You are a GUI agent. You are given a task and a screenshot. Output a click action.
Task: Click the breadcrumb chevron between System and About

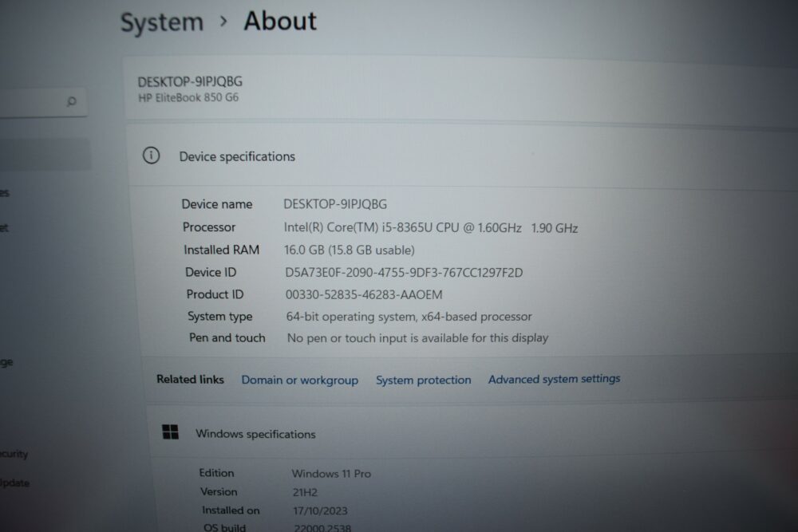click(x=223, y=22)
